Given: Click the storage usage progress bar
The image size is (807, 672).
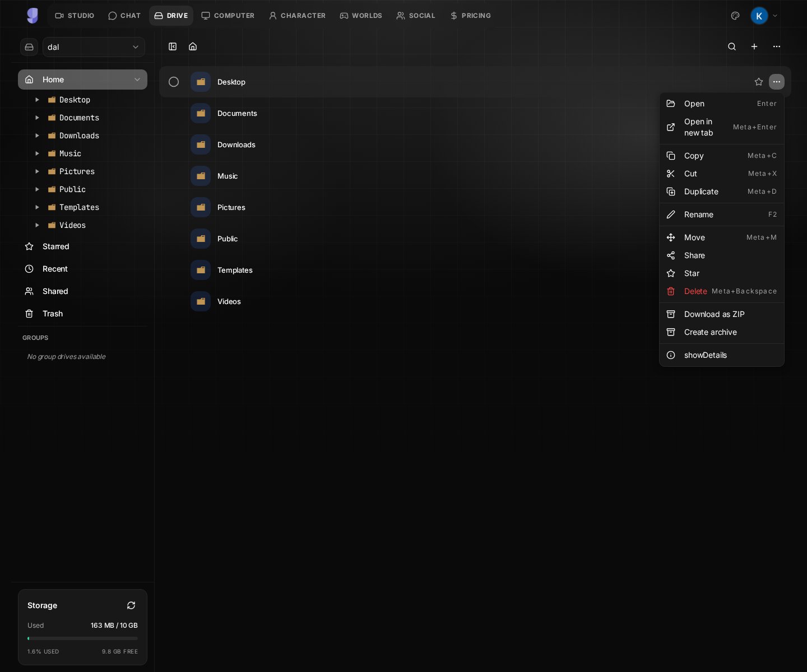Looking at the screenshot, I should coord(82,638).
